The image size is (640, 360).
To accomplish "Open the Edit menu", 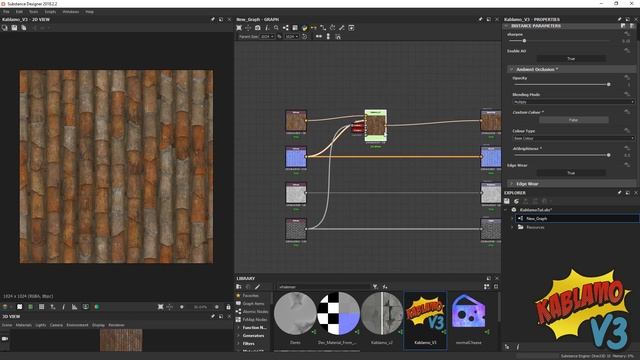I will tap(19, 12).
